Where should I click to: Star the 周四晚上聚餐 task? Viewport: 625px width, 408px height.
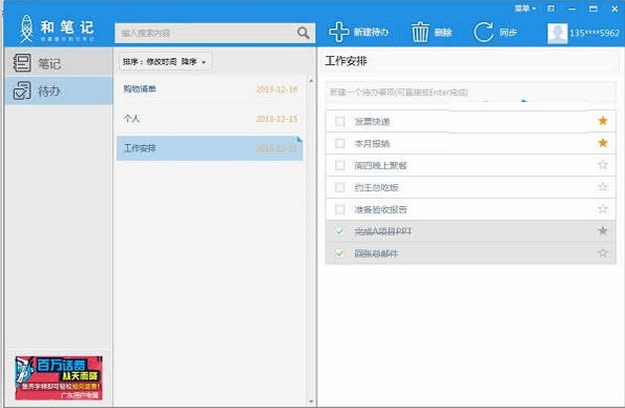pyautogui.click(x=602, y=165)
